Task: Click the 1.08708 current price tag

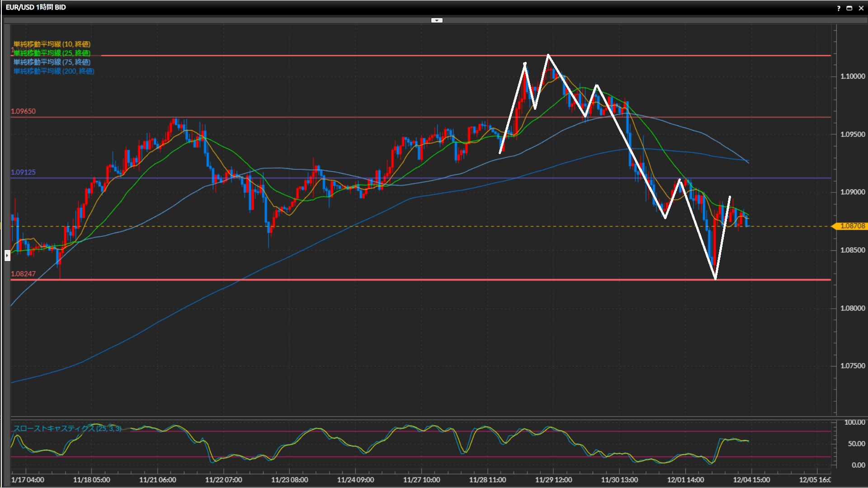Action: pyautogui.click(x=852, y=226)
